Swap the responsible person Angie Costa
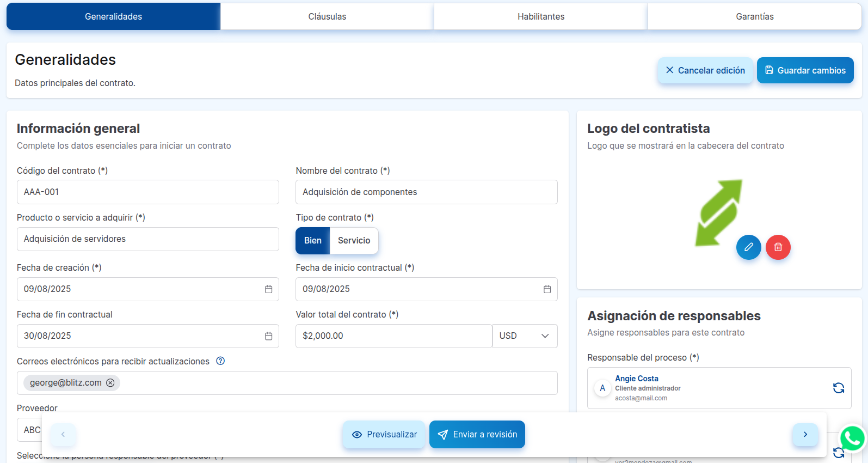 pos(838,388)
